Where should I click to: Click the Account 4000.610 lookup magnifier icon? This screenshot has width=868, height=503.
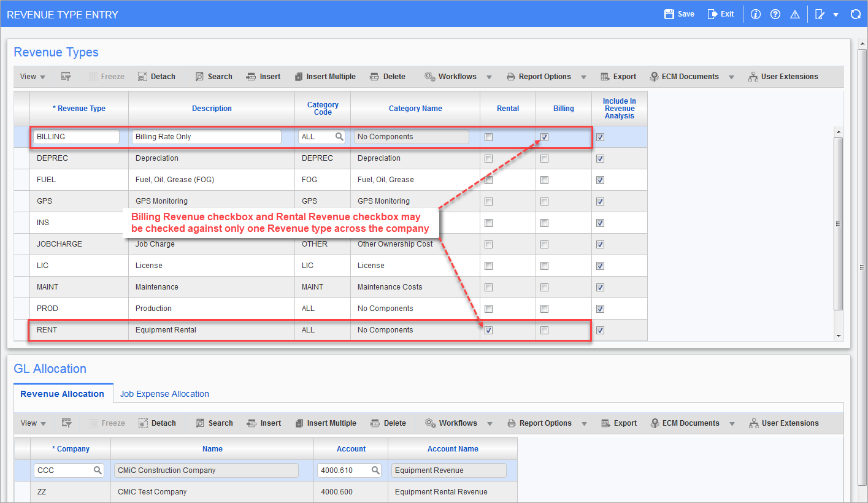point(376,470)
